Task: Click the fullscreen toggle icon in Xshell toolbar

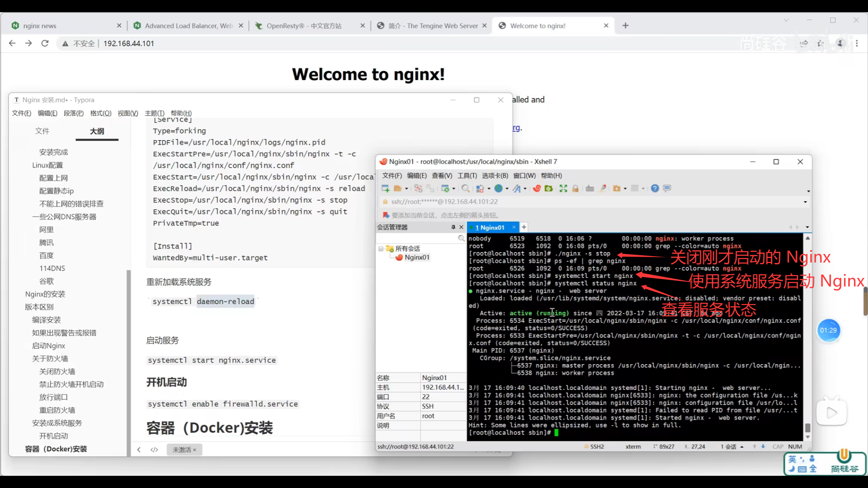Action: click(x=563, y=188)
